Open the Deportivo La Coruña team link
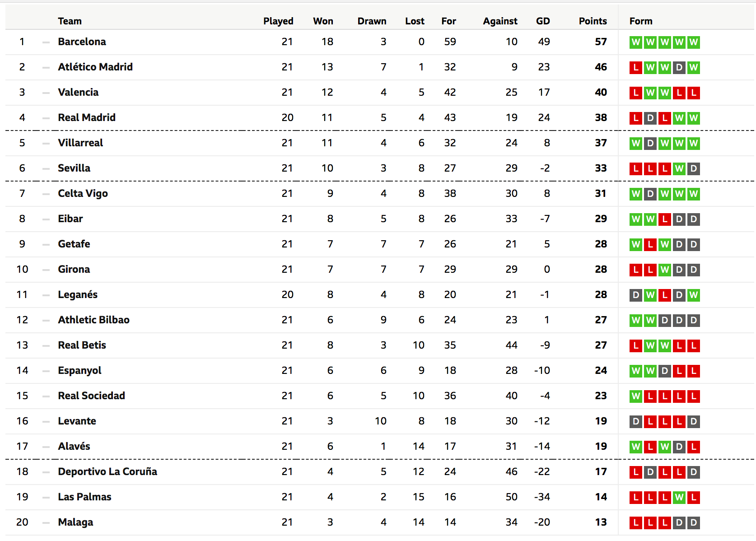The width and height of the screenshot is (756, 541). coord(107,471)
